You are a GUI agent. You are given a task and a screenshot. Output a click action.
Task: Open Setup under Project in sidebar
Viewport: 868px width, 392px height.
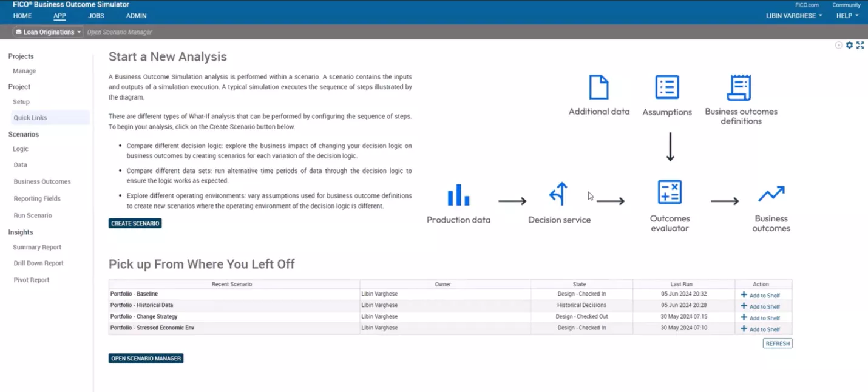point(21,102)
